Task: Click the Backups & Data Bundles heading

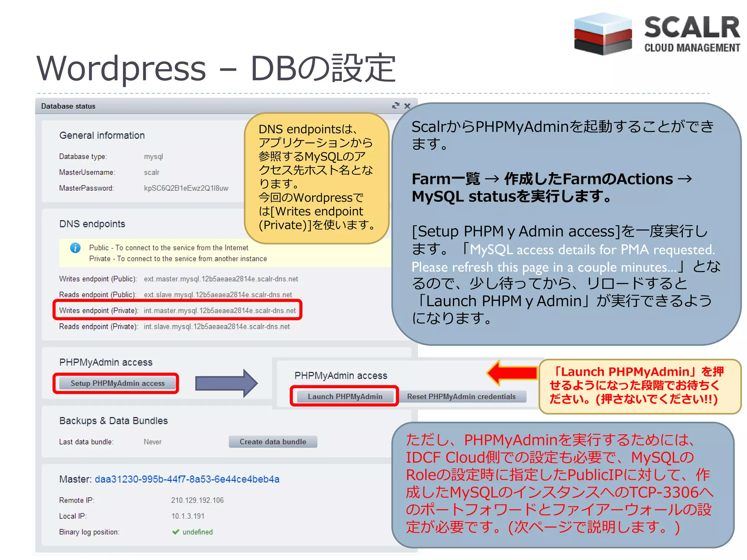Action: pos(113,421)
